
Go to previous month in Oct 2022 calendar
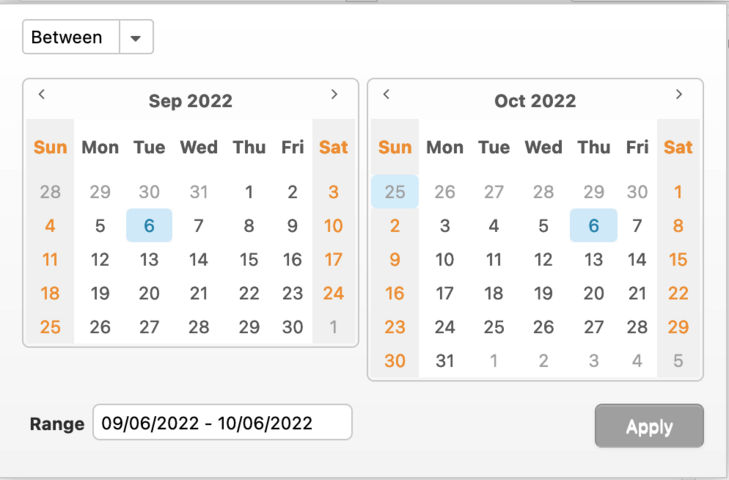tap(387, 95)
